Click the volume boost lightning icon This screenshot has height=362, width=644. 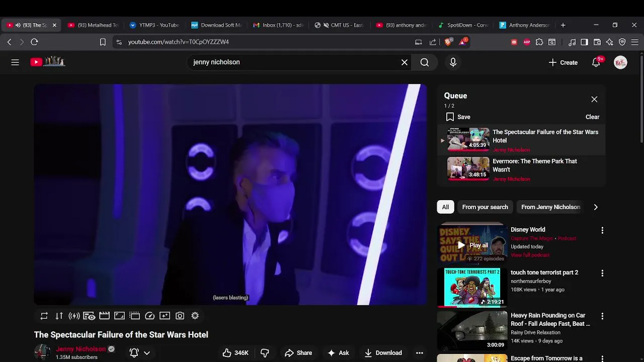click(x=74, y=316)
